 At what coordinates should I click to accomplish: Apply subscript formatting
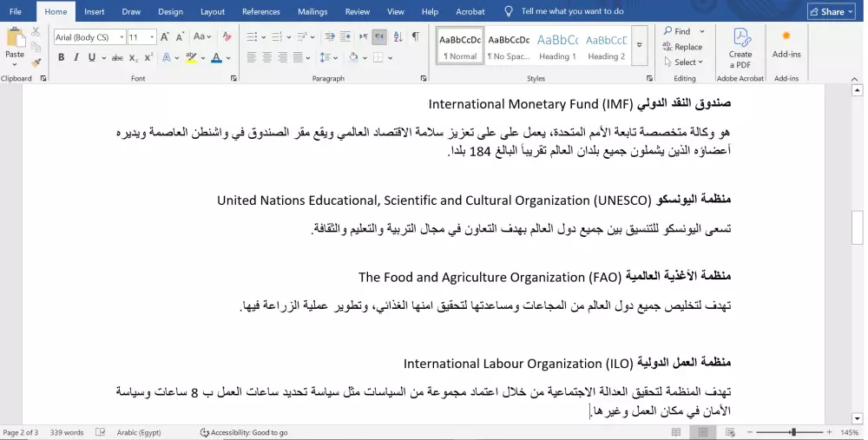coord(134,57)
